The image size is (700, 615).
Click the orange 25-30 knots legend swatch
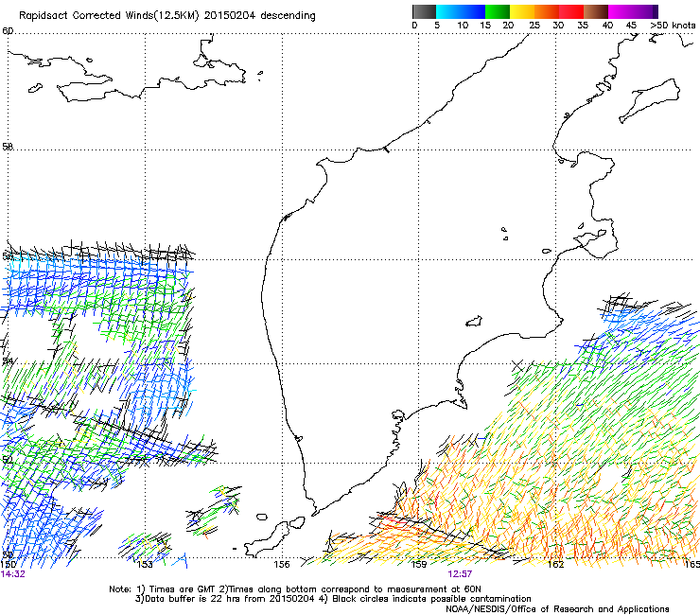pos(547,11)
